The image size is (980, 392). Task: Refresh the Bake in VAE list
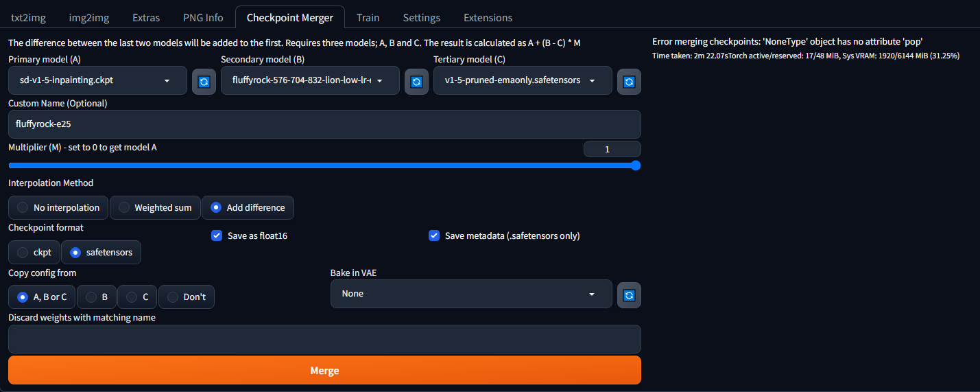coord(629,295)
